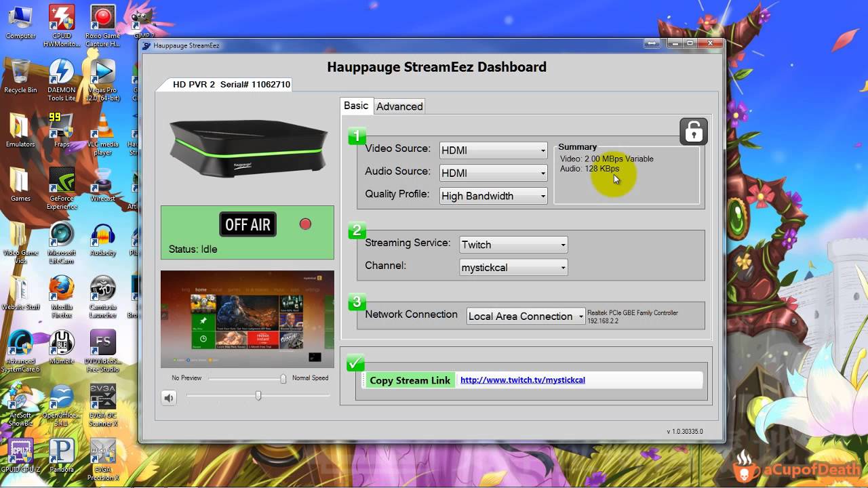Click the Audio: 128 KBps summary text

(x=589, y=169)
